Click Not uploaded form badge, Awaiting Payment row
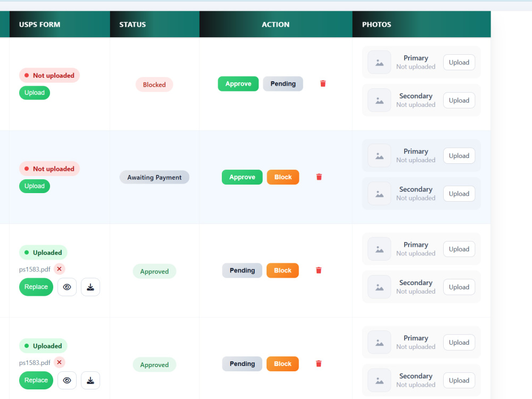Screen dimensions: 532x399 pyautogui.click(x=49, y=169)
